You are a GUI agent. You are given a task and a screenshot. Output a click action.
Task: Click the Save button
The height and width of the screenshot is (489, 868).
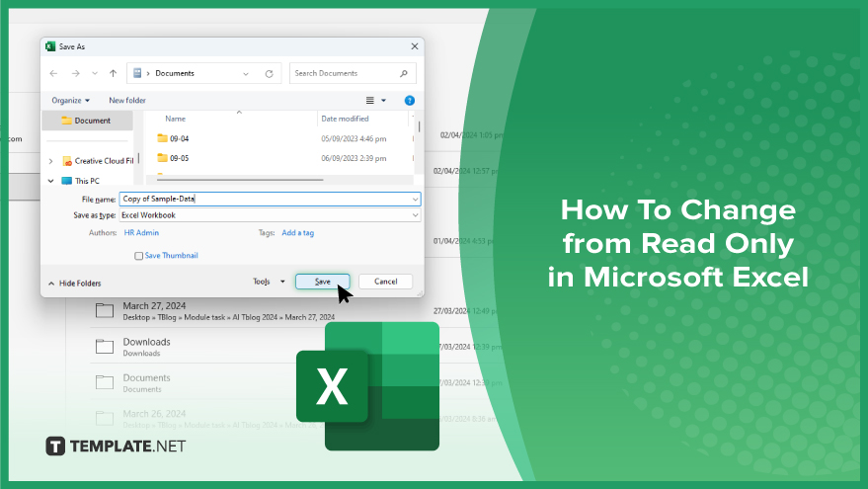point(322,282)
